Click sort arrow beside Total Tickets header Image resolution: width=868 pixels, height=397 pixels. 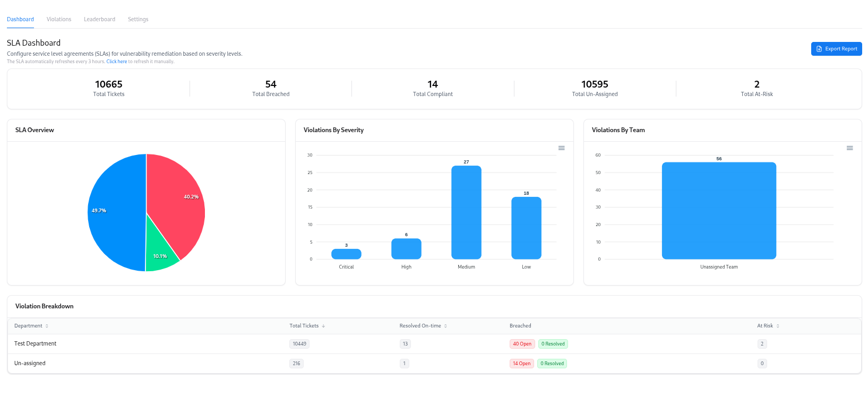[x=323, y=326]
